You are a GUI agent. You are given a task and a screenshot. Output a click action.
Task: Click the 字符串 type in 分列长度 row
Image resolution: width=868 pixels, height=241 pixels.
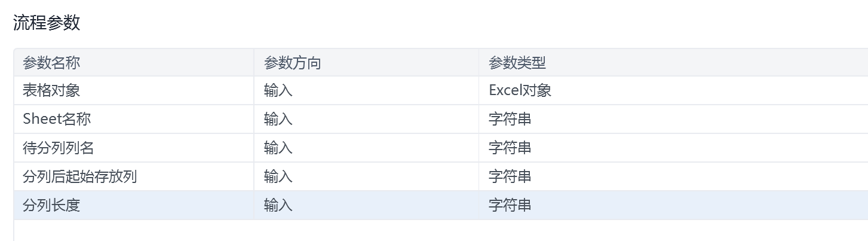pos(510,205)
